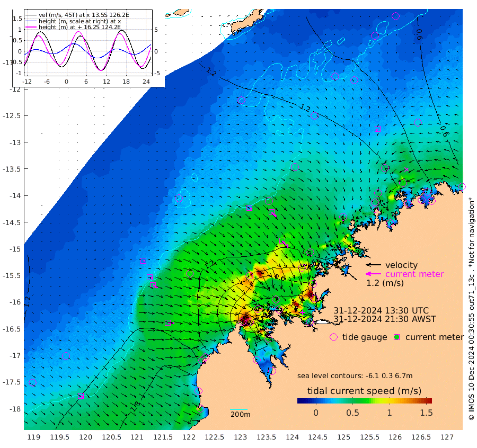Click the dark red end of speed colorbar

pos(429,400)
